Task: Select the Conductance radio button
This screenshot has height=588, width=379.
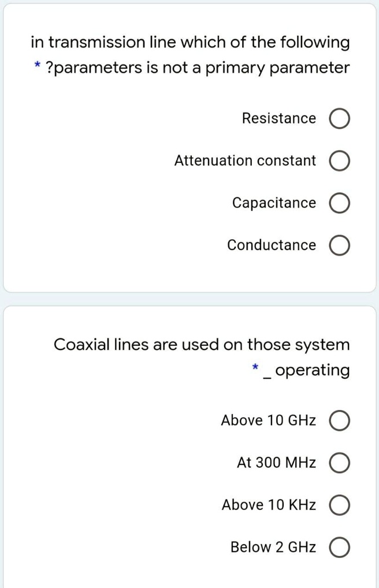Action: [x=340, y=245]
